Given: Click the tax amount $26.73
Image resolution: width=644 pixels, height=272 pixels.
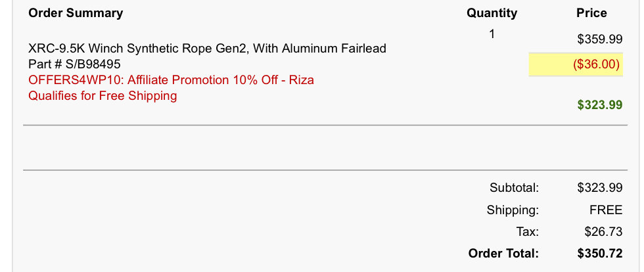Looking at the screenshot, I should click(603, 232).
